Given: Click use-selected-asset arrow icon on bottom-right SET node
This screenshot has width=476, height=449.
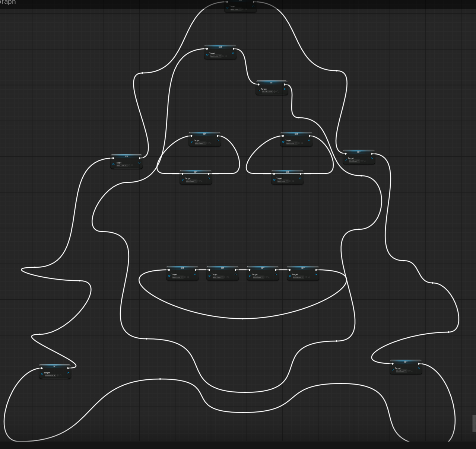Looking at the screenshot, I should pos(409,371).
